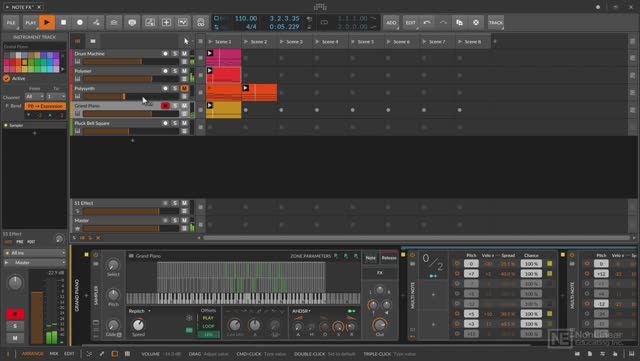This screenshot has width=640, height=361.
Task: Click the LOOP offset mode in Sampler
Action: (x=208, y=326)
